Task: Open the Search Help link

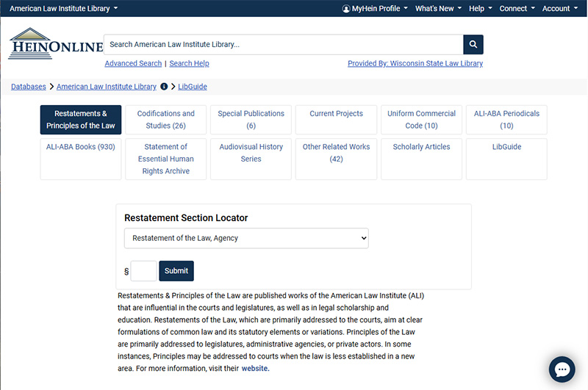Action: (x=189, y=63)
